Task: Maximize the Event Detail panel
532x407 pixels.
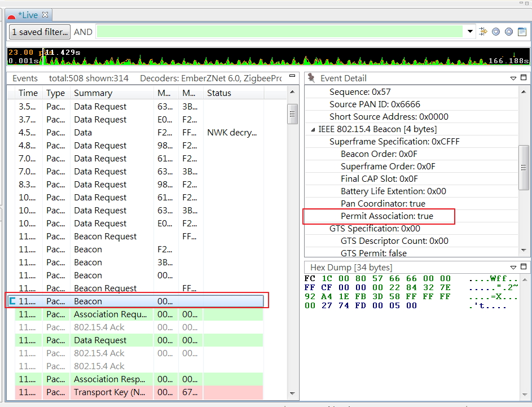Action: tap(523, 78)
